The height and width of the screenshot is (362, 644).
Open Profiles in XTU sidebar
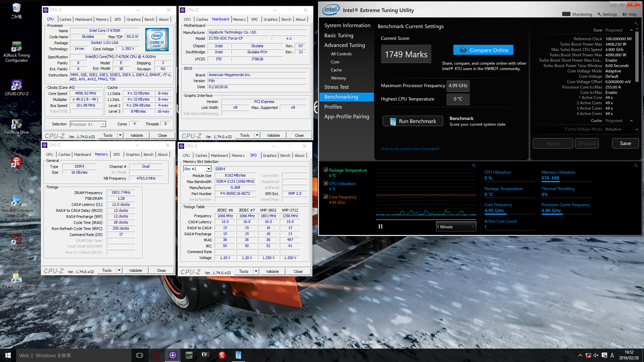pos(333,107)
